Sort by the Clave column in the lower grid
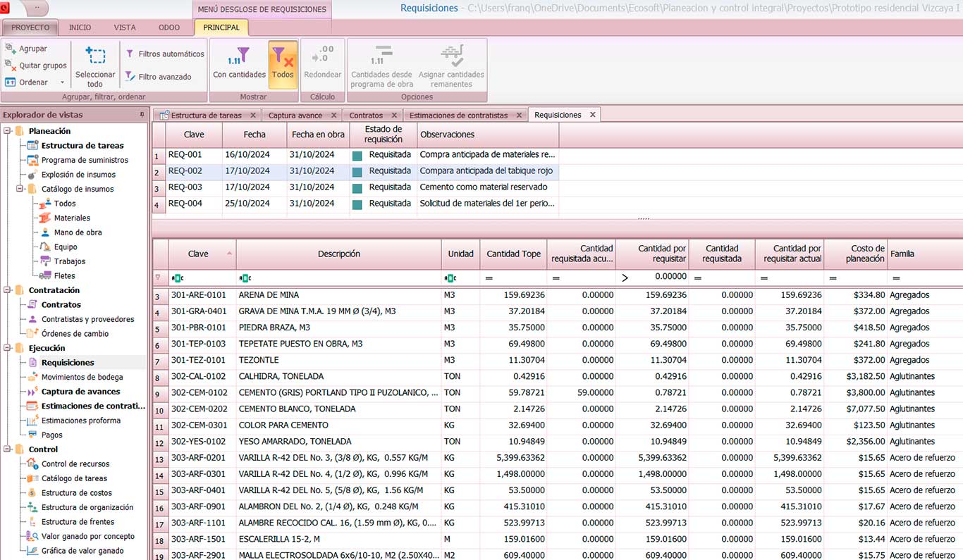The image size is (963, 560). point(202,254)
